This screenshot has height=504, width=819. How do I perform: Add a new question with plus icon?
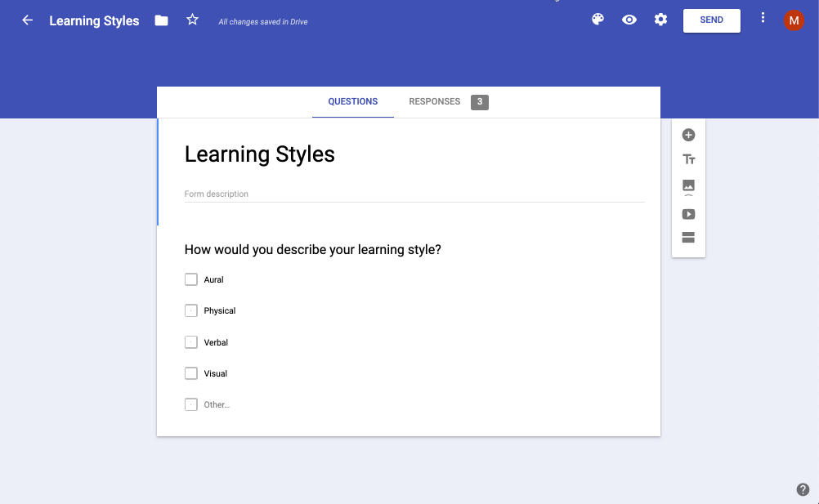click(x=688, y=135)
